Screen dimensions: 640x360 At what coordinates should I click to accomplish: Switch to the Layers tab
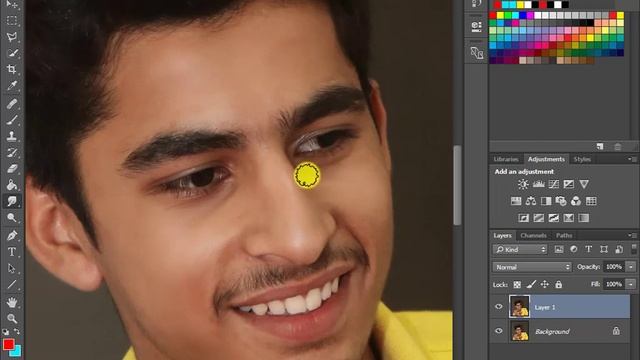[502, 236]
